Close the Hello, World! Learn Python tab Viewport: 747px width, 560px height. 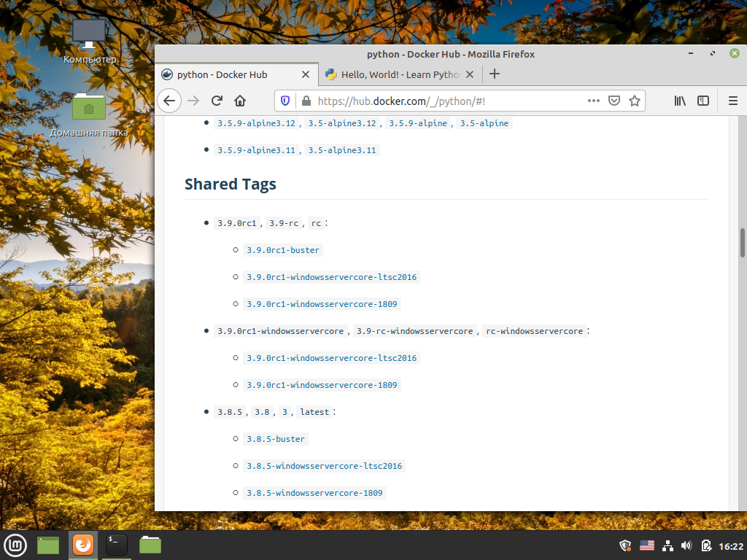[x=470, y=75]
